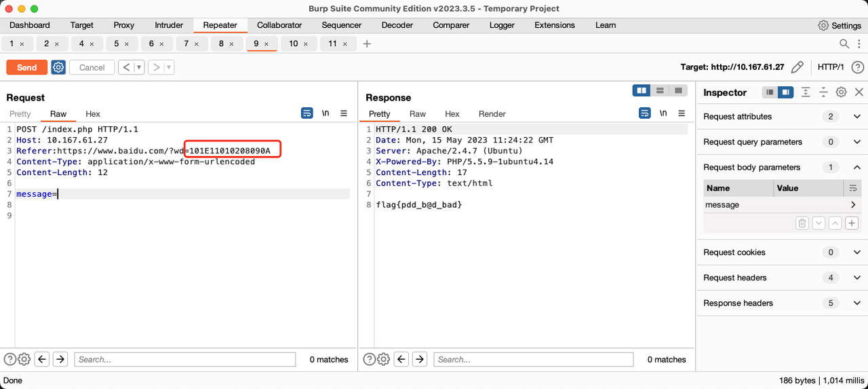868x389 pixels.
Task: Open the Intruder tab
Action: (169, 25)
